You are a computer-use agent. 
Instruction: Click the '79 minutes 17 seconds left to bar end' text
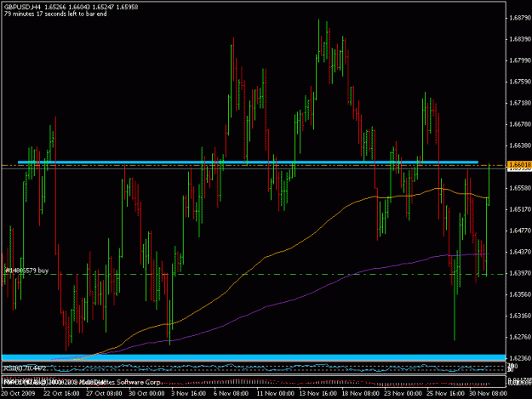click(55, 14)
